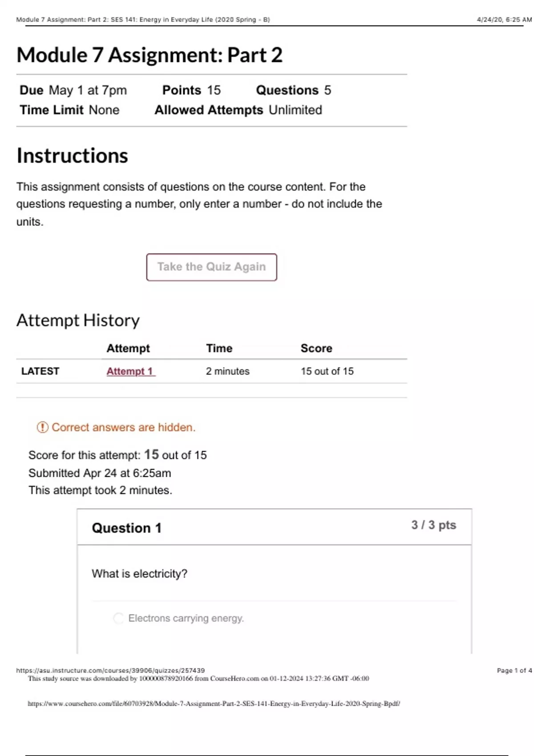Click the 15 out of 15 table score
Viewport: 534px width, 756px height.
(x=327, y=371)
